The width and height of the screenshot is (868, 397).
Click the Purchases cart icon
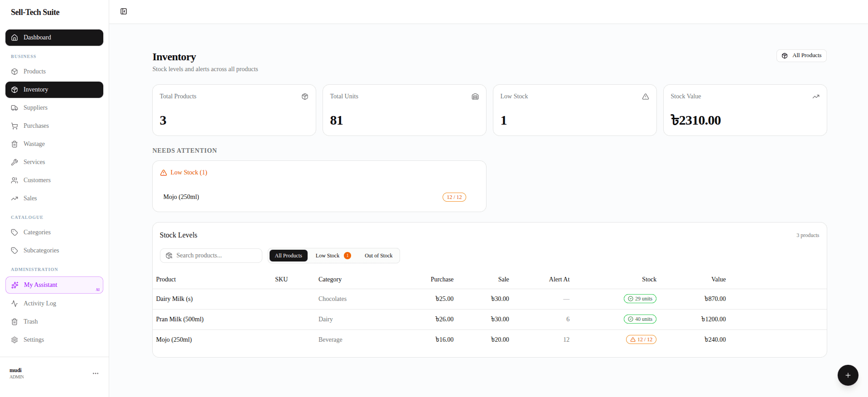coord(14,126)
